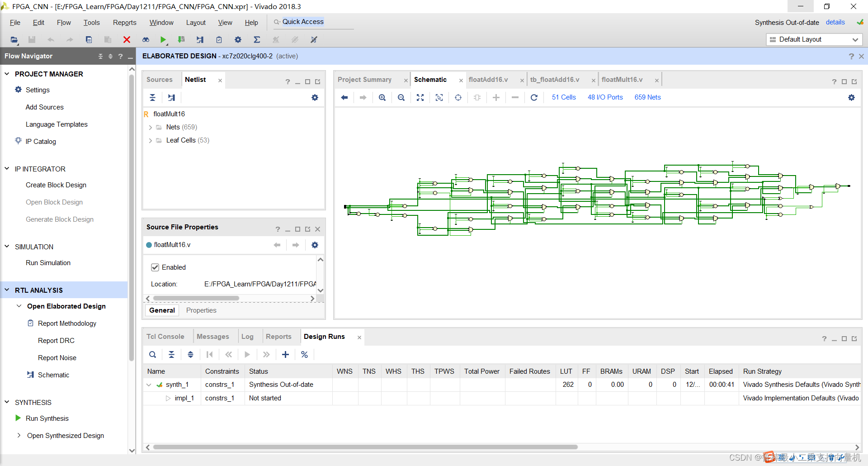Click Run Synthesis in Flow Navigator

47,418
